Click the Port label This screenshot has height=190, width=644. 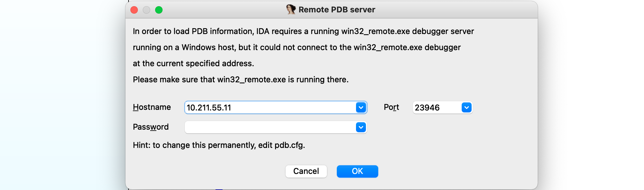[x=391, y=107]
